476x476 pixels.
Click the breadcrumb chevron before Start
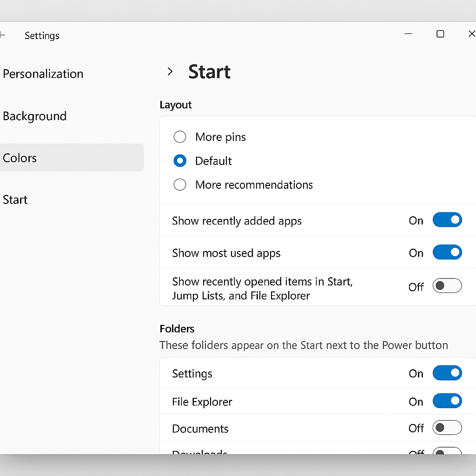point(170,72)
